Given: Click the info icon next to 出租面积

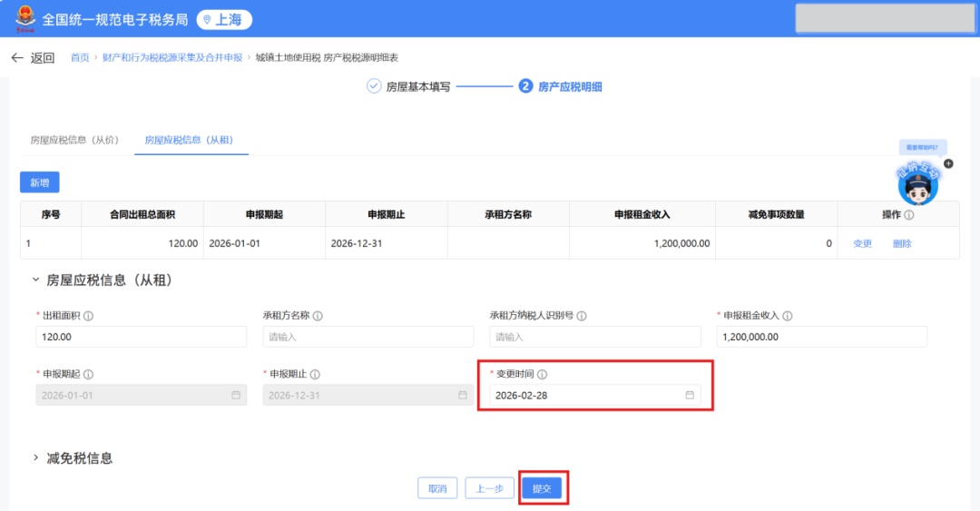Looking at the screenshot, I should tap(89, 317).
